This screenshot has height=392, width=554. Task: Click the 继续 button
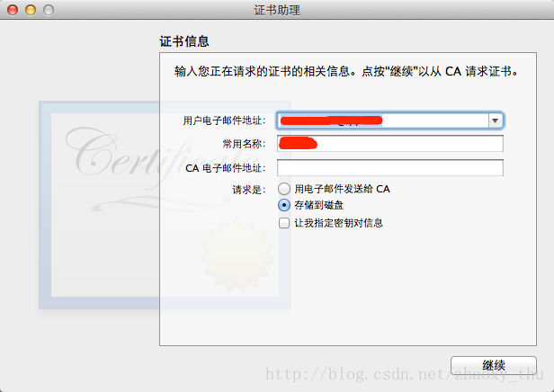[x=494, y=365]
